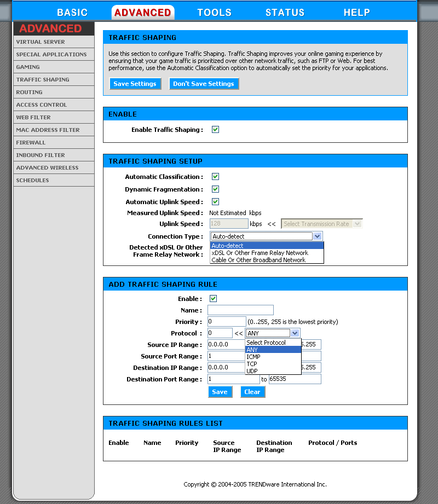Go to Inbound Filter sidebar page
Viewport: 438px width, 504px height.
coord(54,155)
